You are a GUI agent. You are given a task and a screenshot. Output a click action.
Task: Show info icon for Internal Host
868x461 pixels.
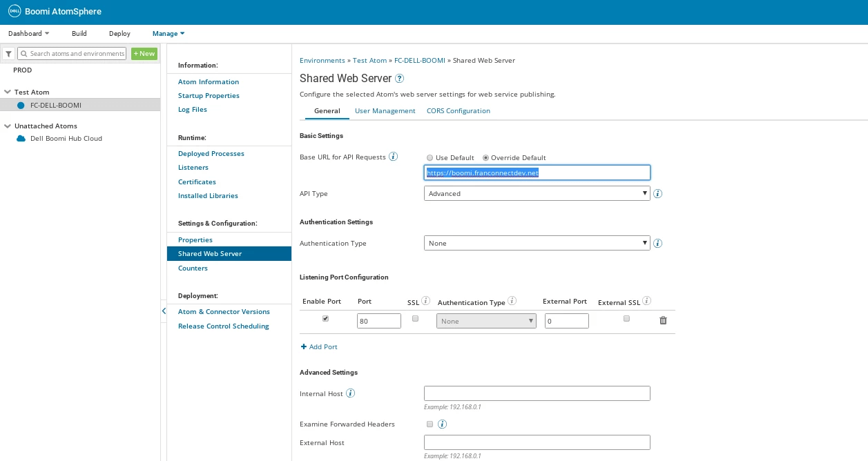click(x=350, y=393)
